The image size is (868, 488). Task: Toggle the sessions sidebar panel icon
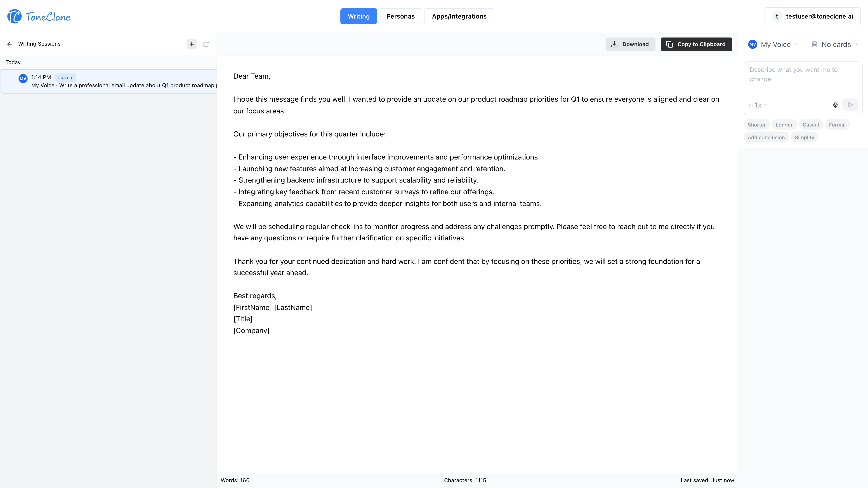(x=206, y=44)
